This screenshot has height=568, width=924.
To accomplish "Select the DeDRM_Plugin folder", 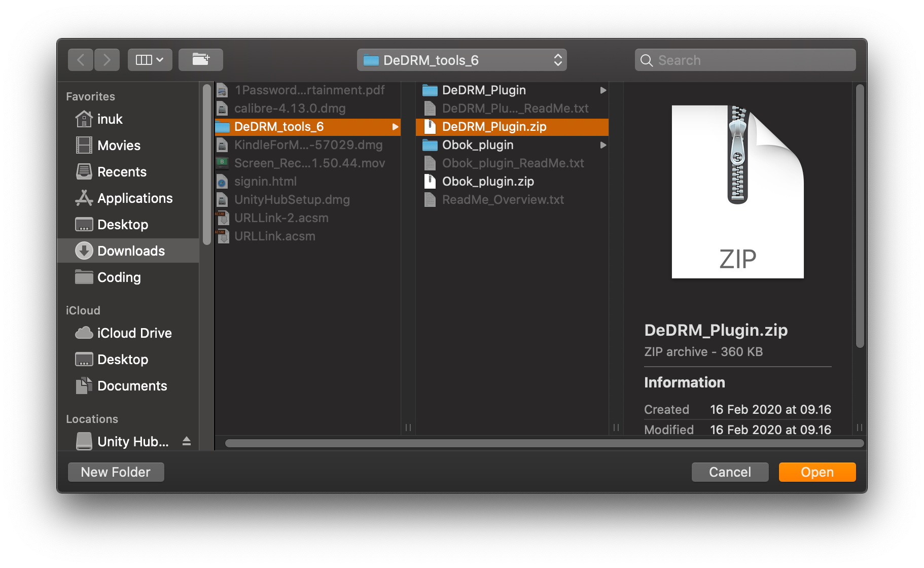I will tap(512, 90).
